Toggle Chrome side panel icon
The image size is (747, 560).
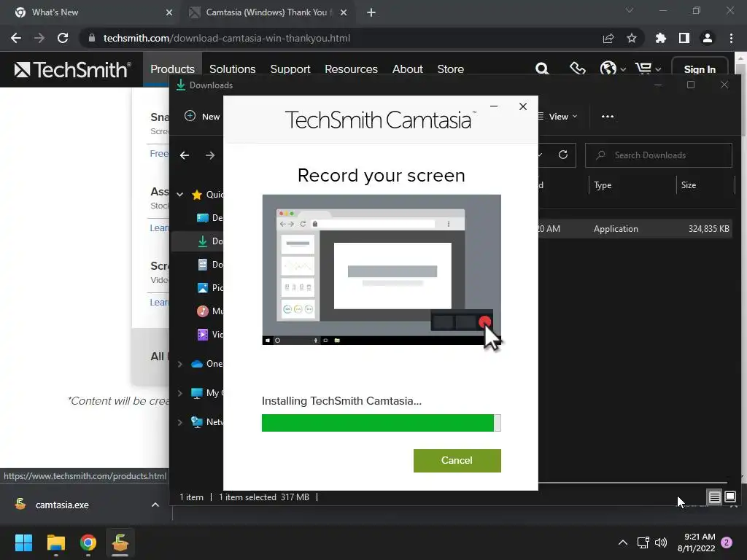tap(684, 38)
